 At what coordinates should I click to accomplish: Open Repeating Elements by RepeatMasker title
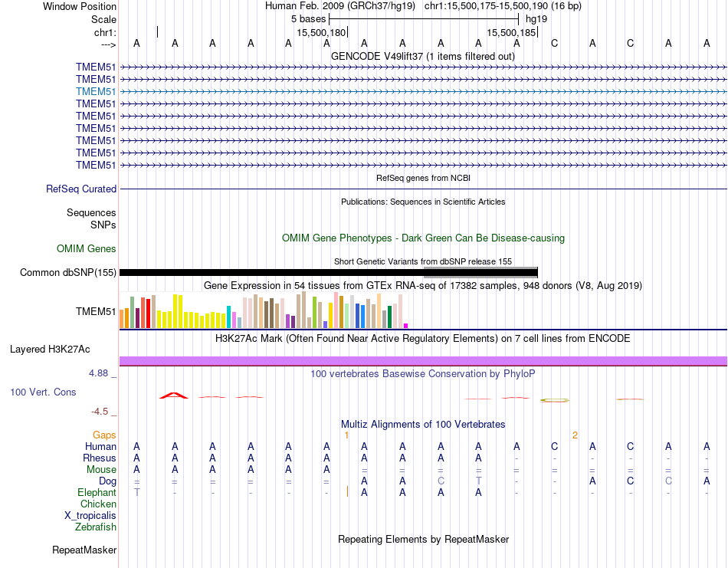pos(424,539)
